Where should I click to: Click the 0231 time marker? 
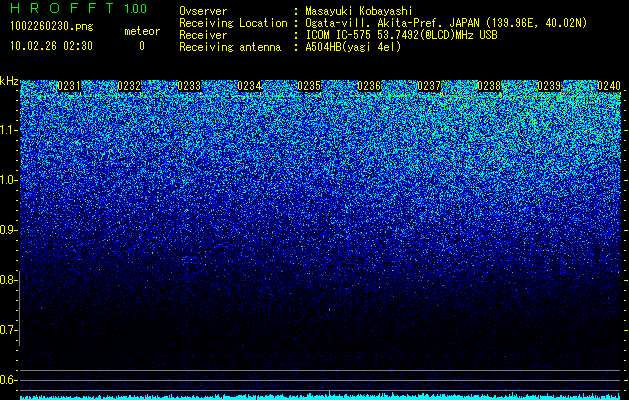click(69, 86)
